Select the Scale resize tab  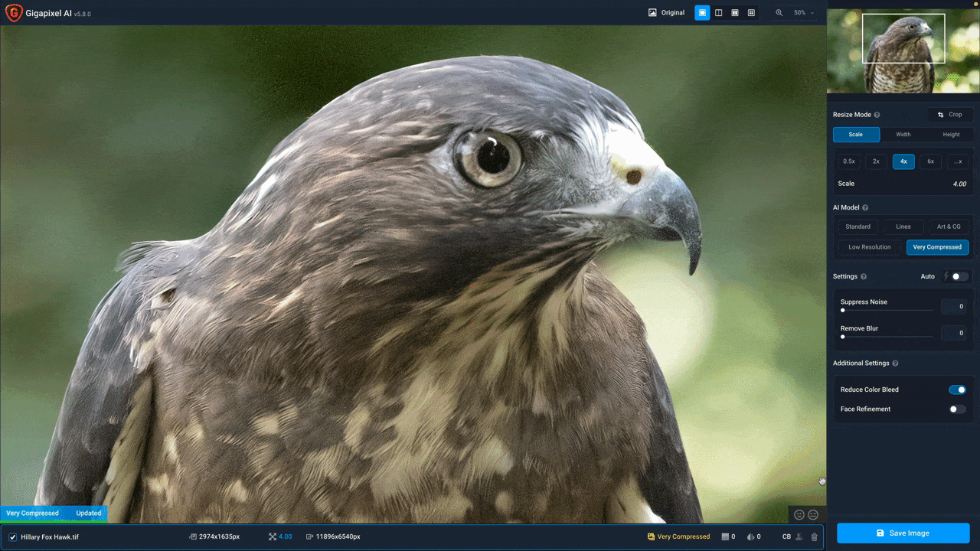tap(856, 135)
